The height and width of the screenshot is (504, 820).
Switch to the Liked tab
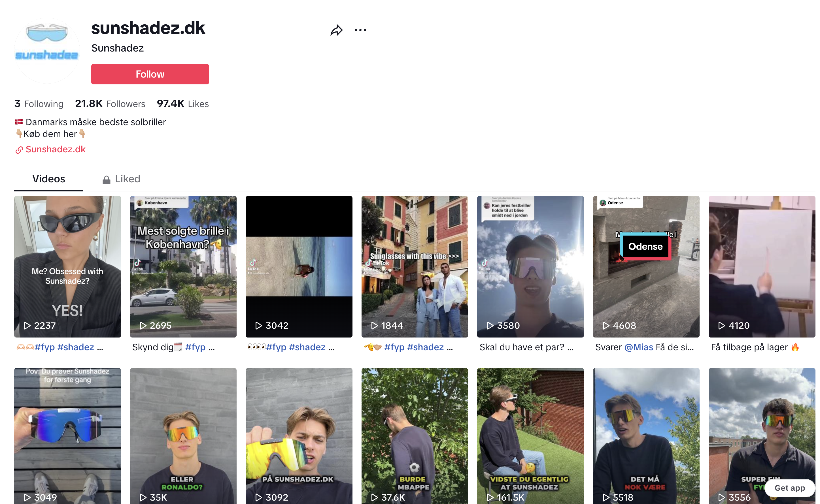click(128, 179)
